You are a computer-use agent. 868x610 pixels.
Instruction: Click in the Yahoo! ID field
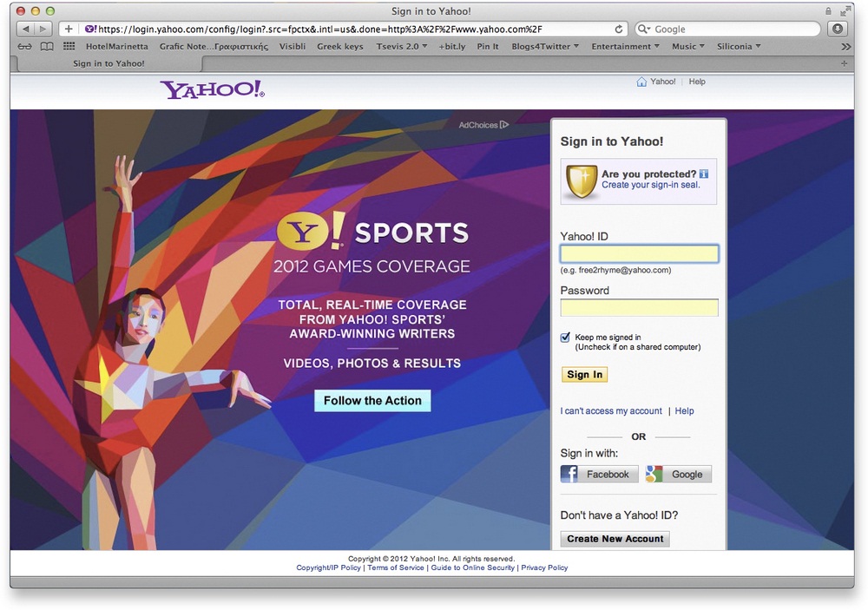point(640,254)
